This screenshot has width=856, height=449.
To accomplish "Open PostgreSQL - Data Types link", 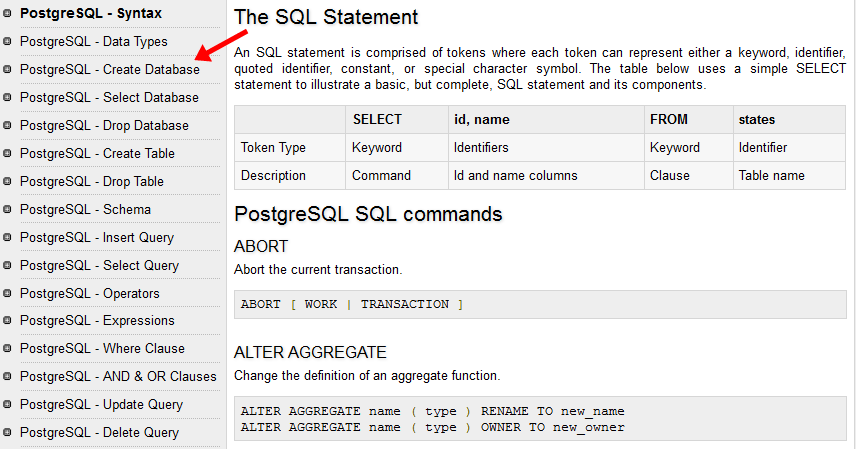I will tap(93, 42).
